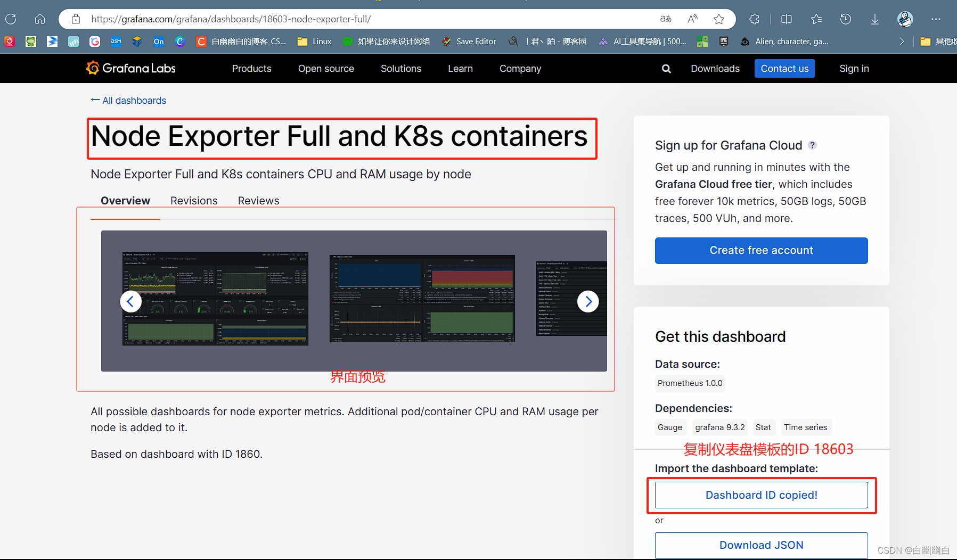Open the favorites list icon
Screen dimensions: 957x560
816,19
